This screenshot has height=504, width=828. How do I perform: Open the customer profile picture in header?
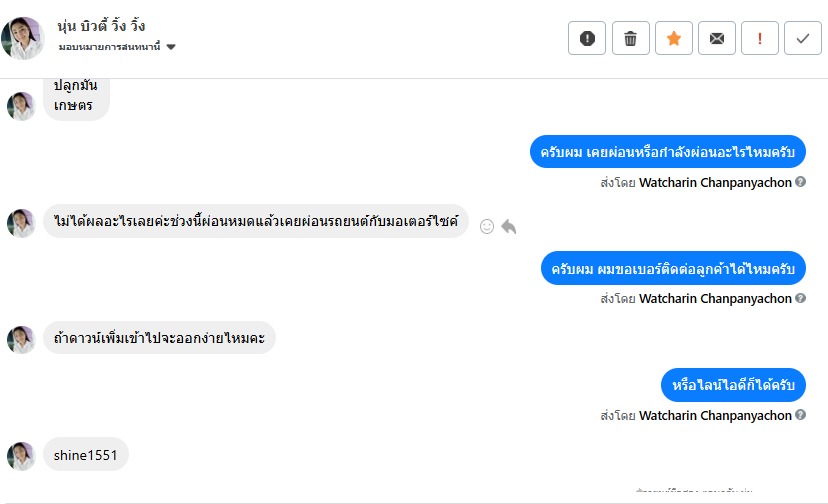pyautogui.click(x=22, y=38)
